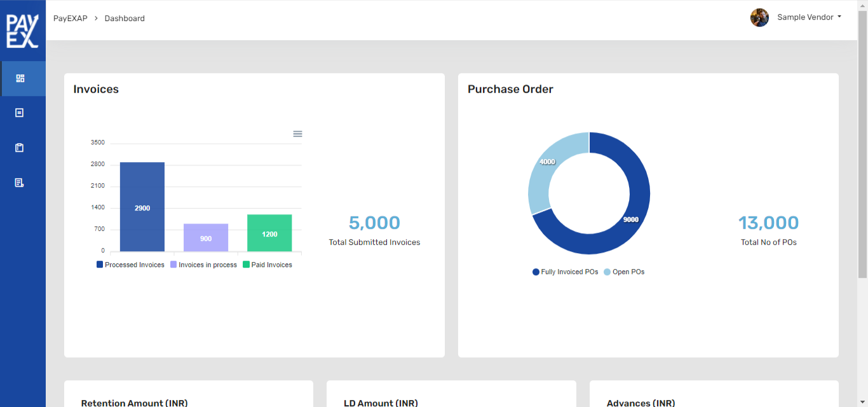Toggle the Invoices in process legend item
Screen dimensions: 868x407
(203, 265)
